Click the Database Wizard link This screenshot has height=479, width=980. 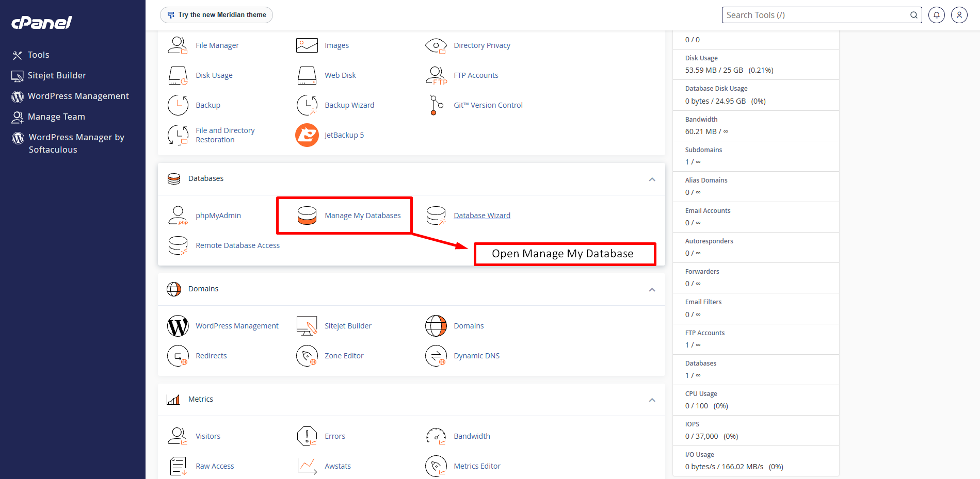pyautogui.click(x=482, y=216)
